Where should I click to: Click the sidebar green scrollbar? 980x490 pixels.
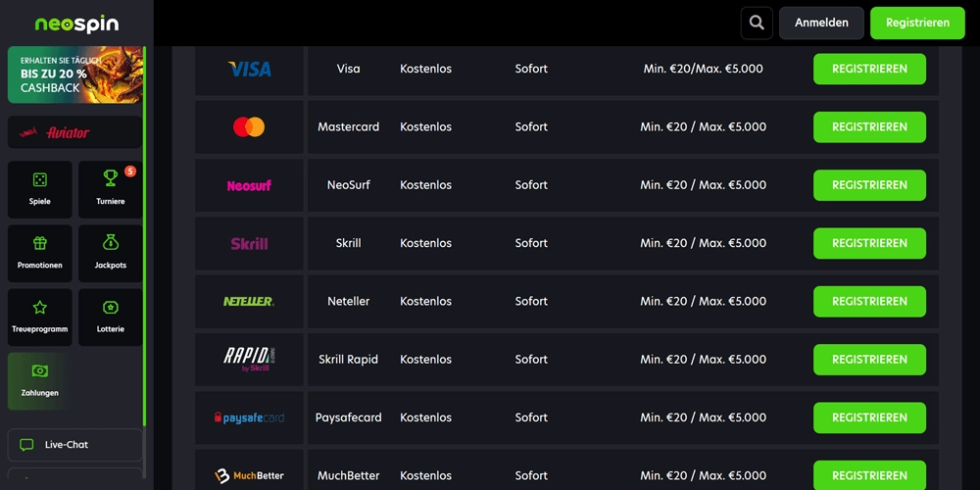coord(145,235)
